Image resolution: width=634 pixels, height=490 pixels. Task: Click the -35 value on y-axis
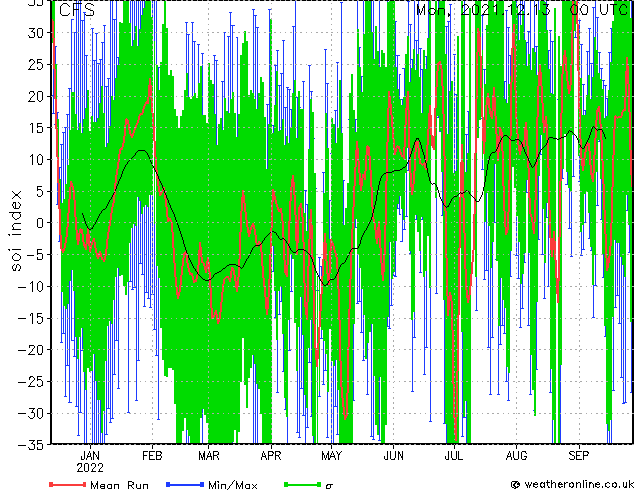coord(30,445)
